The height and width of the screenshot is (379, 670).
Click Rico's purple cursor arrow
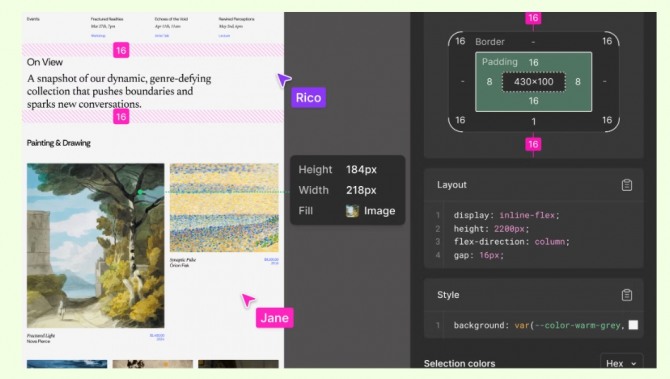click(x=284, y=79)
